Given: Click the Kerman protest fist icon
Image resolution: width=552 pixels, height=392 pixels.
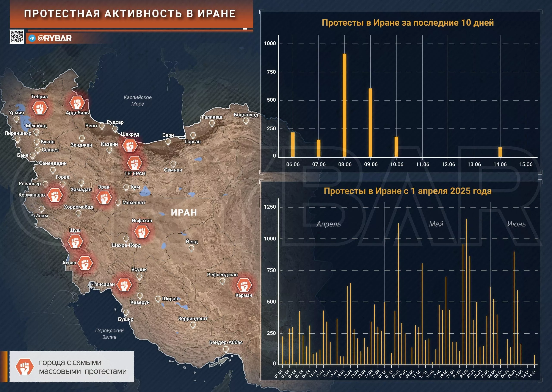Looking at the screenshot, I should point(244,285).
